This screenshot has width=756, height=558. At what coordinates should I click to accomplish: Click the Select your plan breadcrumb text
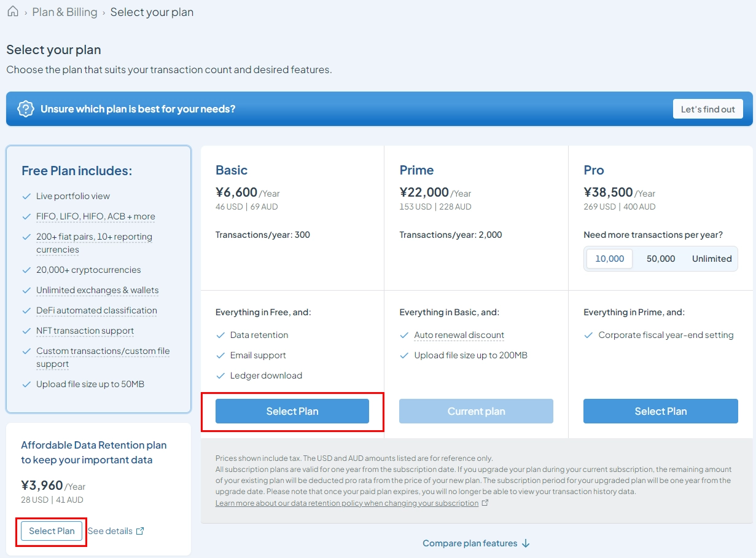pos(152,12)
